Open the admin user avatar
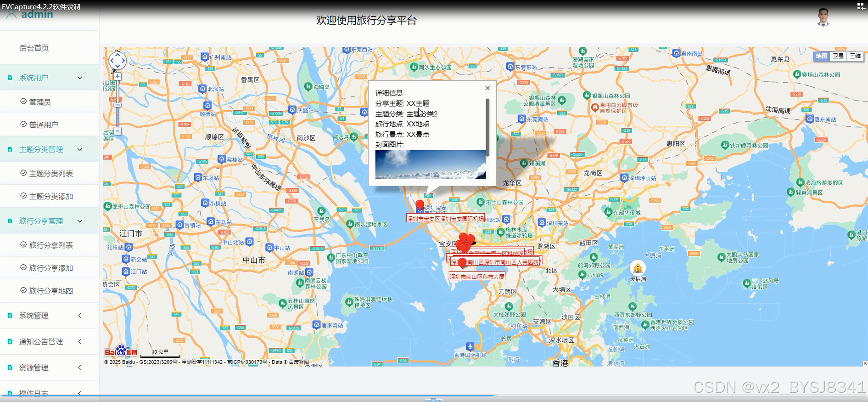Viewport: 868px width, 402px height. click(823, 17)
